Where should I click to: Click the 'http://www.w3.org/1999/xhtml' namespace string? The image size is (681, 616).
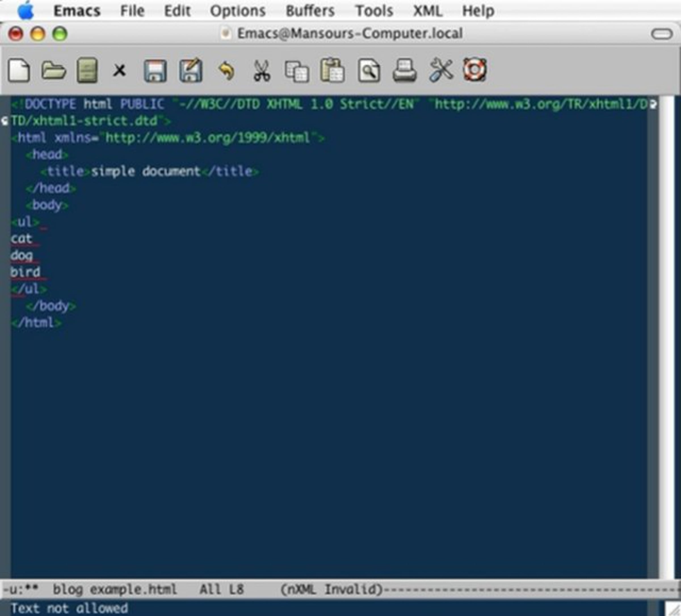pos(207,138)
